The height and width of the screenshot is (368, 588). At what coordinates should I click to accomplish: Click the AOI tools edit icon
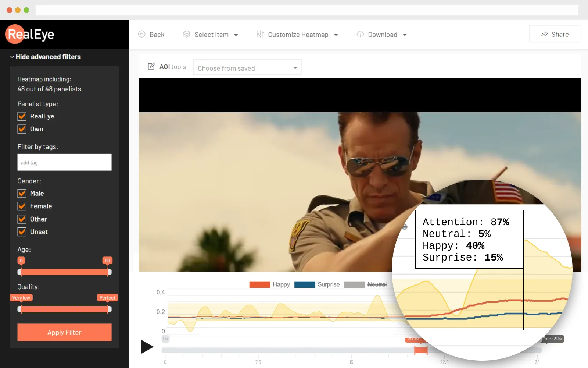click(x=151, y=66)
